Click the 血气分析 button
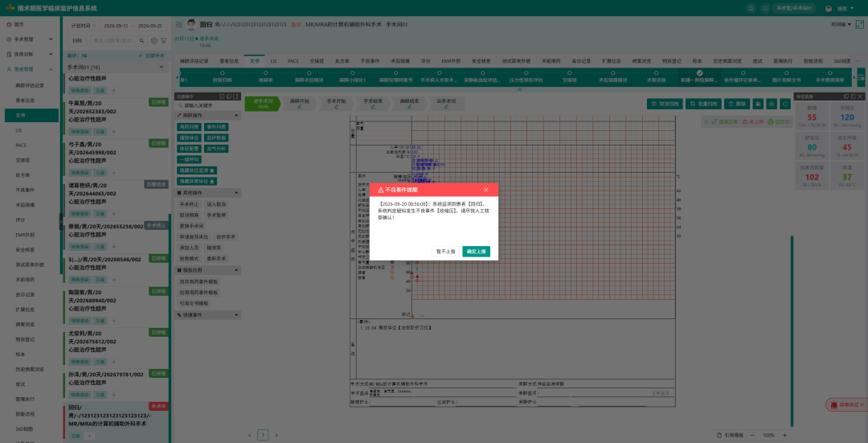868x443 pixels. (x=216, y=149)
